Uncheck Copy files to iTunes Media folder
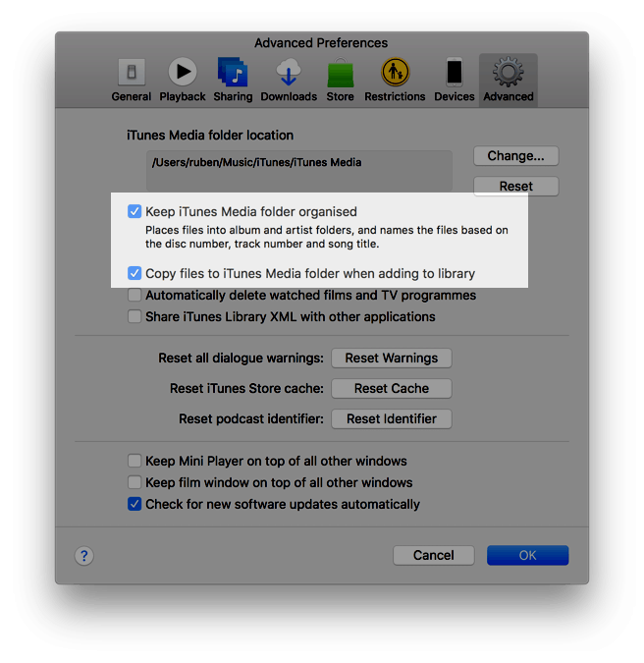The width and height of the screenshot is (644, 663). [x=134, y=273]
